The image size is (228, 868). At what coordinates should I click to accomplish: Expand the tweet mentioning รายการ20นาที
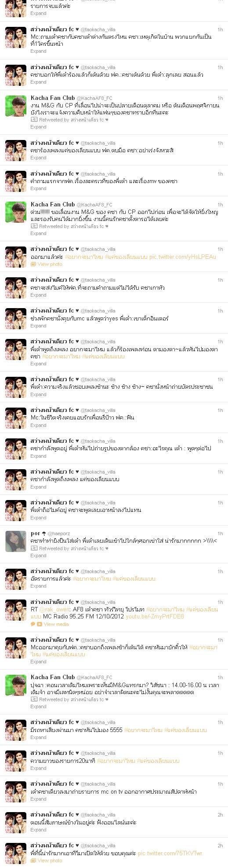(38, 768)
